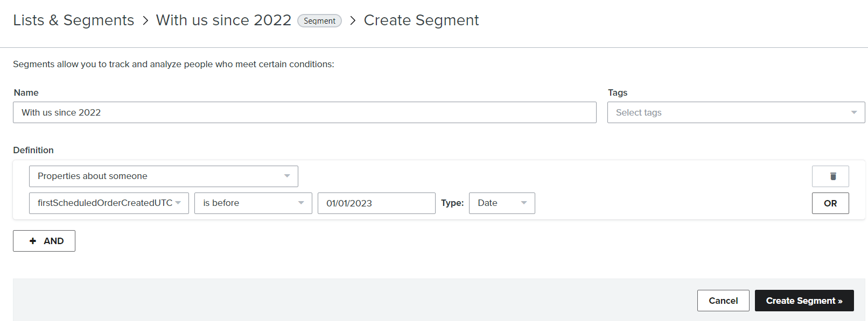Change the 'is before' operator dropdown
The height and width of the screenshot is (321, 868).
click(253, 203)
